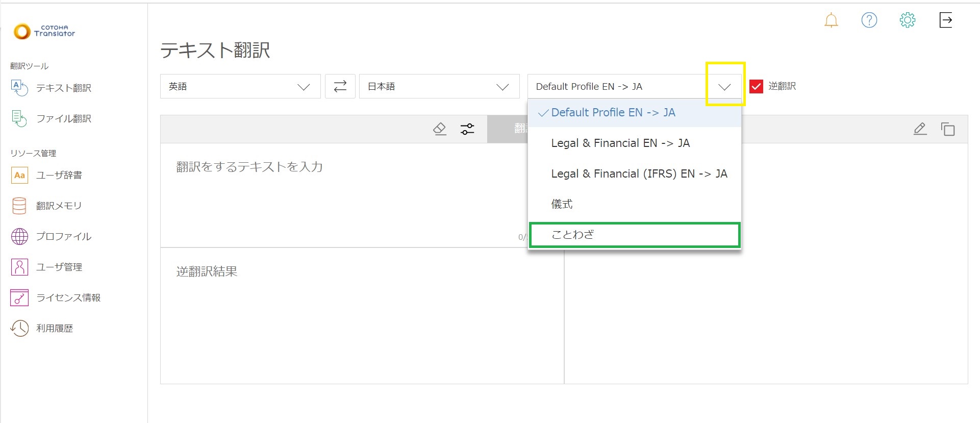This screenshot has width=980, height=423.
Task: Go to ユーザ辞書 page
Action: click(59, 175)
